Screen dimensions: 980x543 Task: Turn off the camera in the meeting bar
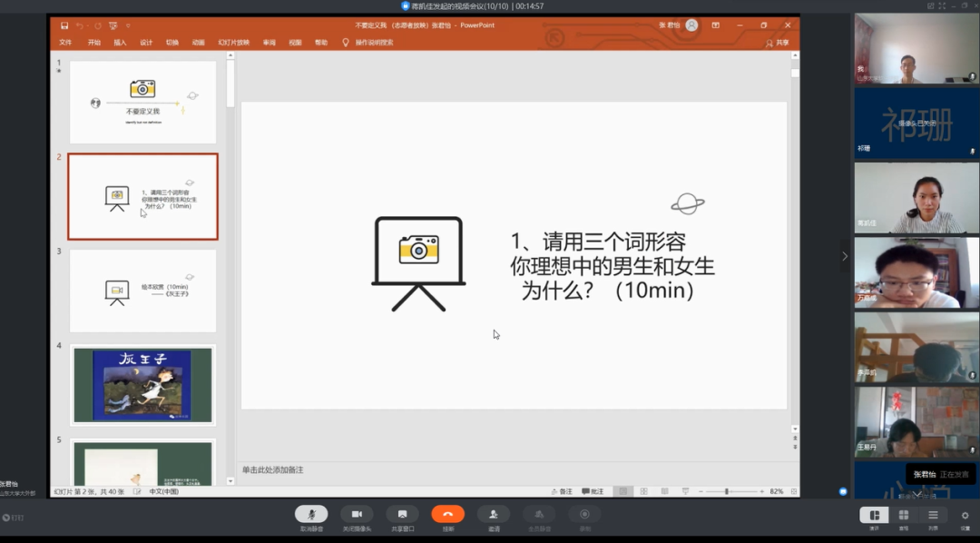(357, 515)
